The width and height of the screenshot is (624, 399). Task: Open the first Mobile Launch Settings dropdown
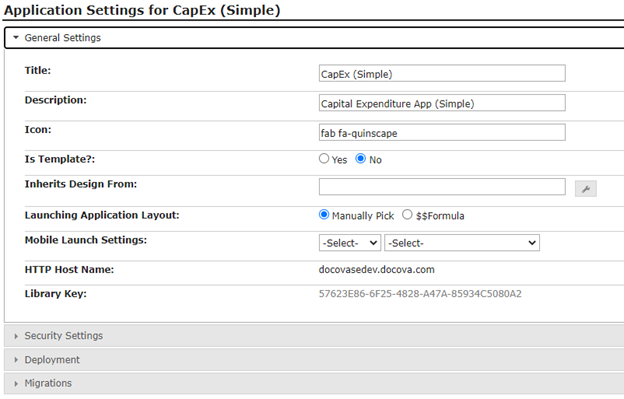350,243
